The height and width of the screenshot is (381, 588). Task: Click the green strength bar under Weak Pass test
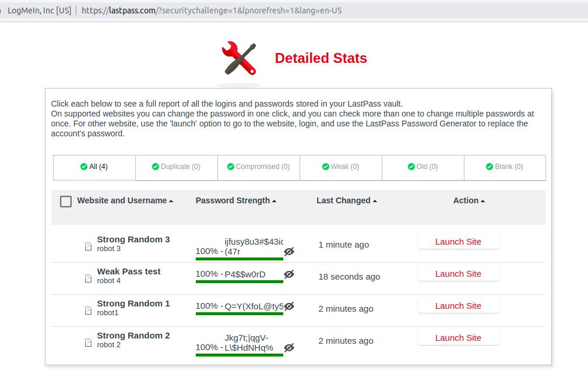pos(238,283)
